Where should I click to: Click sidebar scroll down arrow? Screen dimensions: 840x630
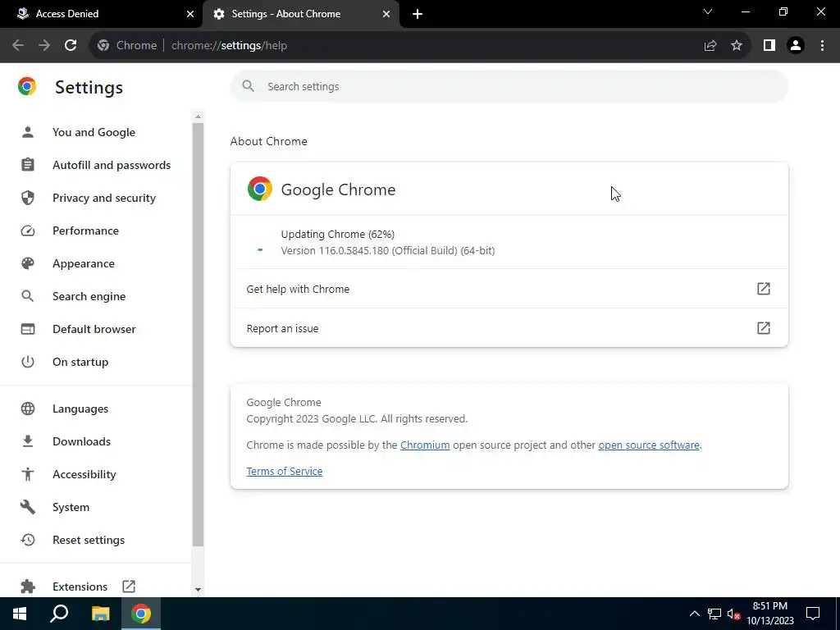[x=198, y=589]
